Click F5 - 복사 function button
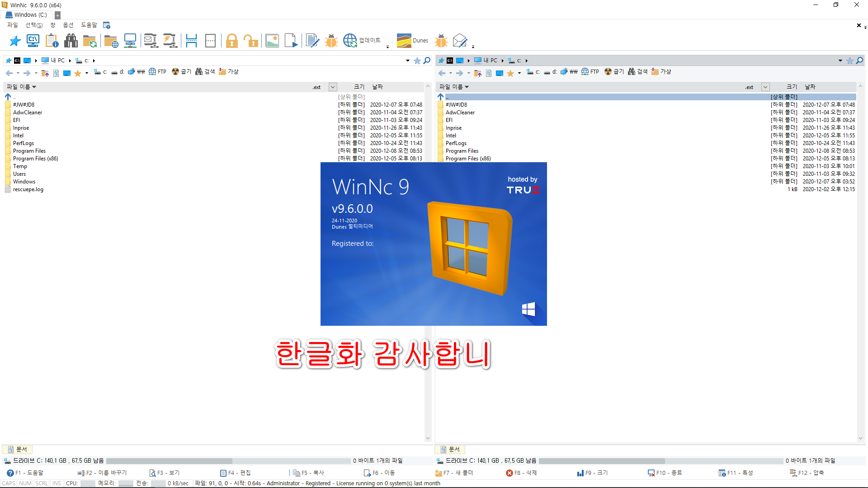 [308, 473]
